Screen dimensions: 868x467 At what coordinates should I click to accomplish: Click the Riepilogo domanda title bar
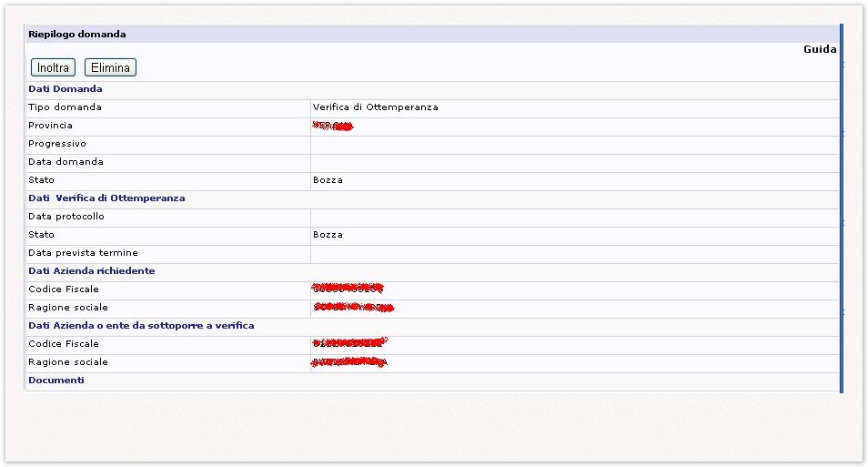pos(77,34)
